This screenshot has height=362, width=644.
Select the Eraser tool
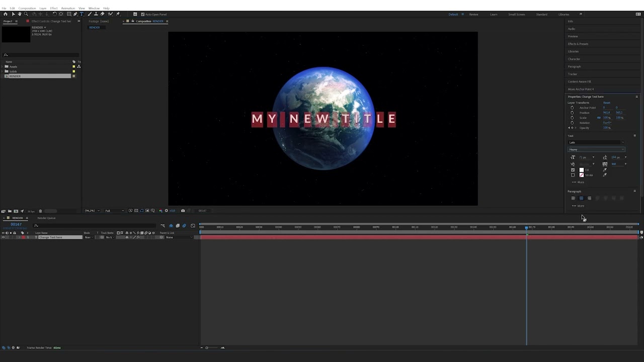103,14
